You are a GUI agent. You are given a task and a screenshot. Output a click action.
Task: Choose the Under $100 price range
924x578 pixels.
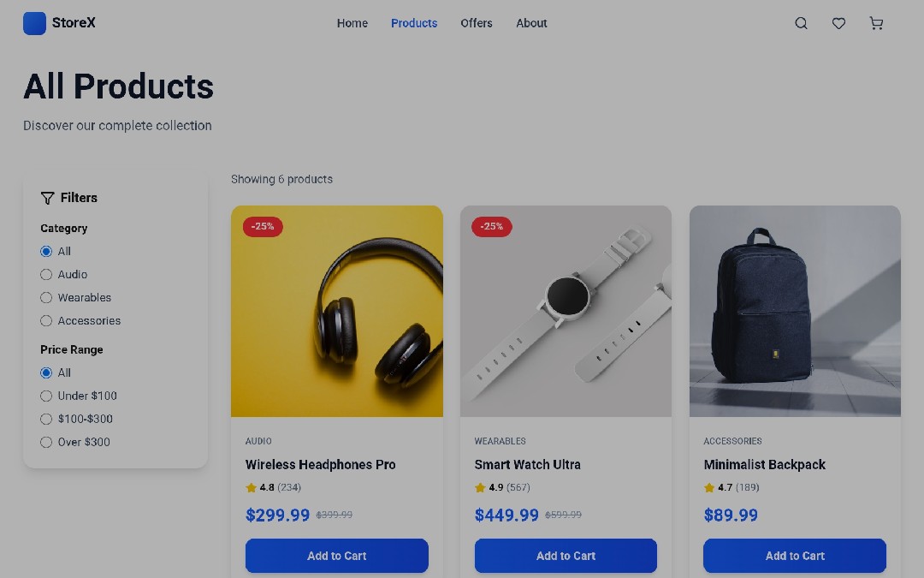[46, 396]
